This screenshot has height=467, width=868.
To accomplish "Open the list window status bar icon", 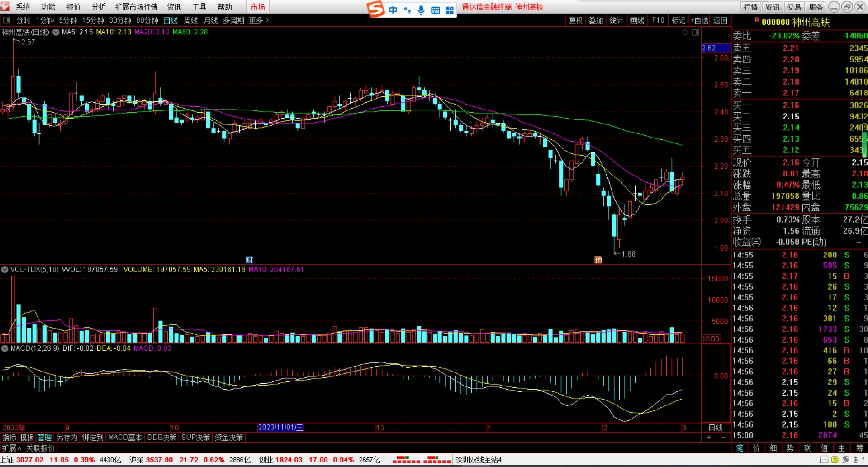I will point(824,460).
